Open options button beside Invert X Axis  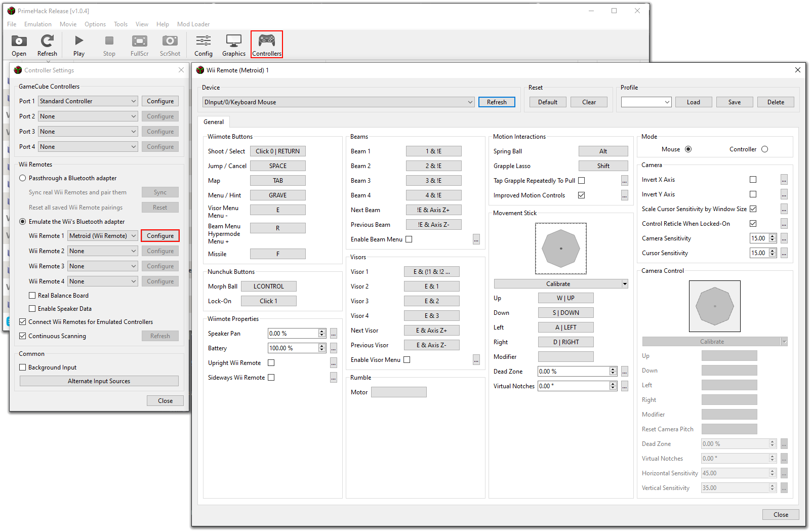click(x=784, y=180)
